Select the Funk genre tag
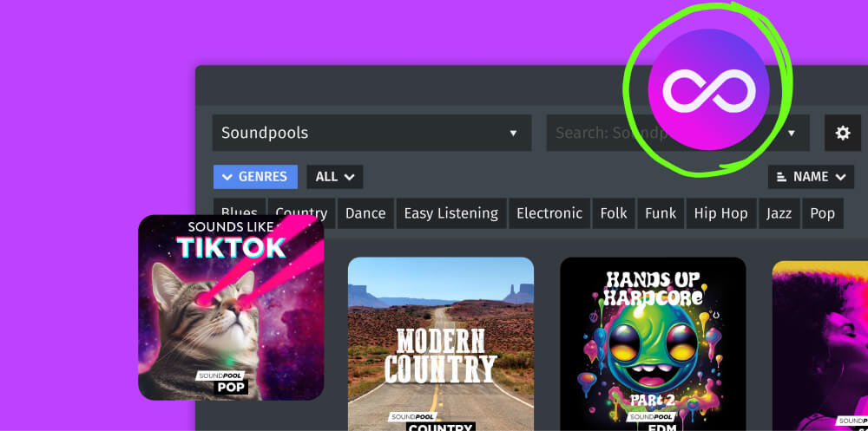This screenshot has width=868, height=431. pos(661,213)
